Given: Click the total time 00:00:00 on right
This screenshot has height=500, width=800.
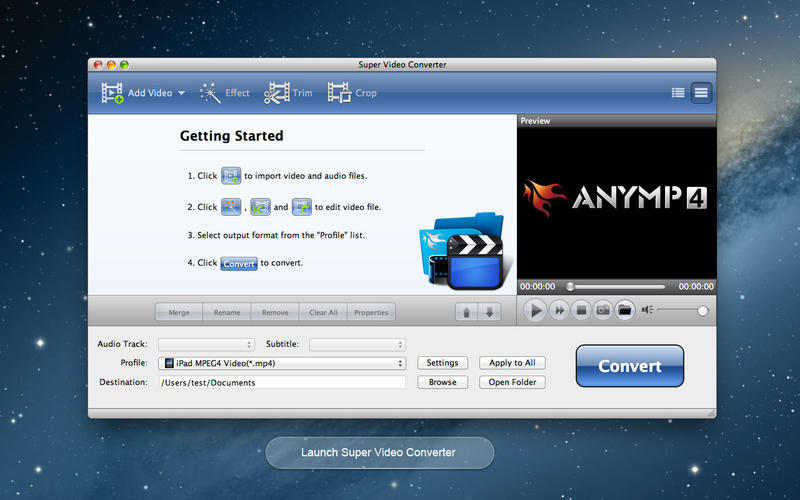Looking at the screenshot, I should (x=696, y=287).
